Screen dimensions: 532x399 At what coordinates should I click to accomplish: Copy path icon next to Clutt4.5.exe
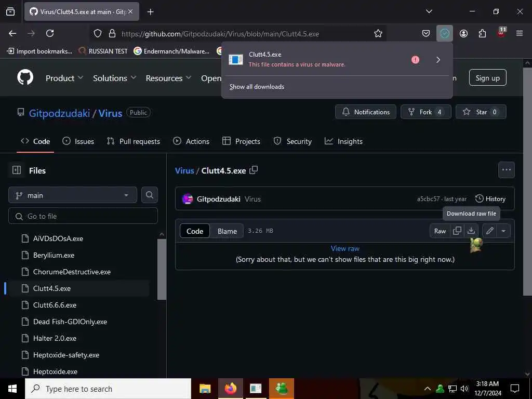pyautogui.click(x=254, y=170)
